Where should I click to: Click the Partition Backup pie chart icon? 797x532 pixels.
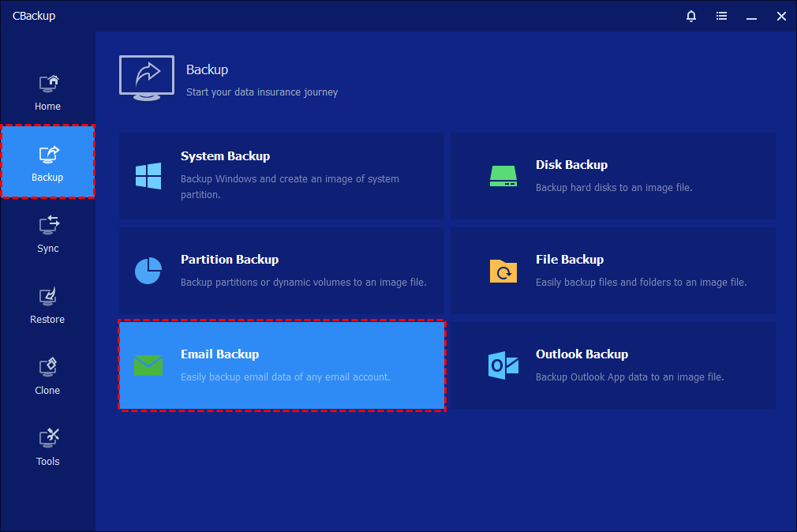[148, 270]
